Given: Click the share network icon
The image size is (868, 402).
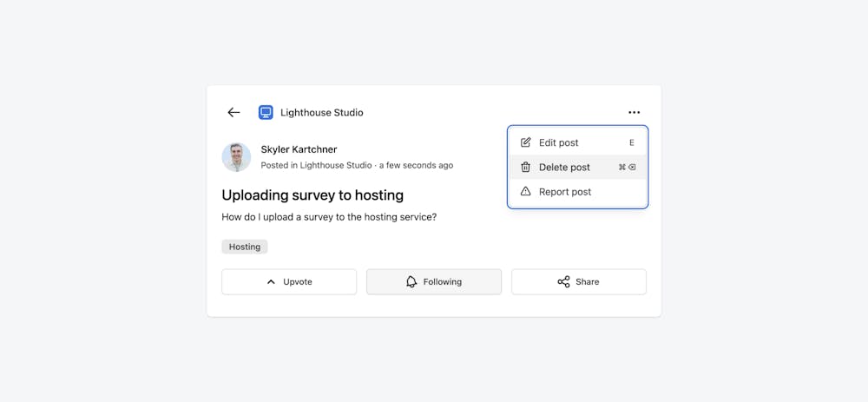Looking at the screenshot, I should click(x=563, y=282).
